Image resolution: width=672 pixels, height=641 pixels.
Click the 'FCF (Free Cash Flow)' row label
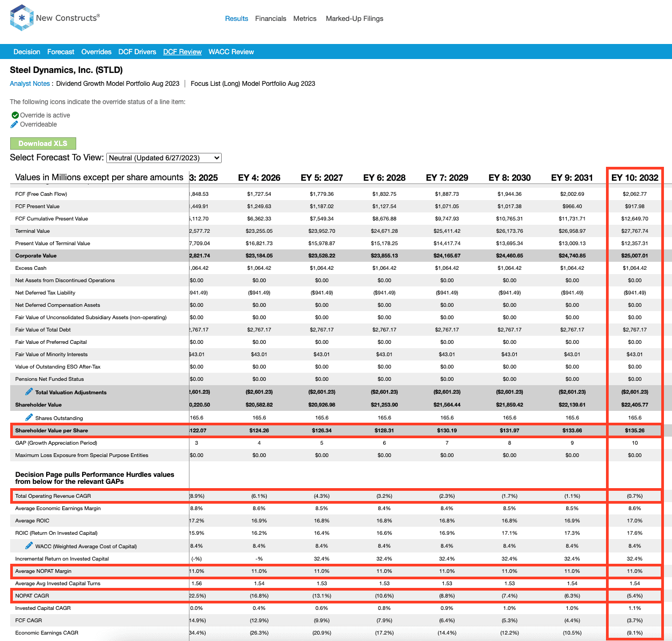[x=41, y=194]
